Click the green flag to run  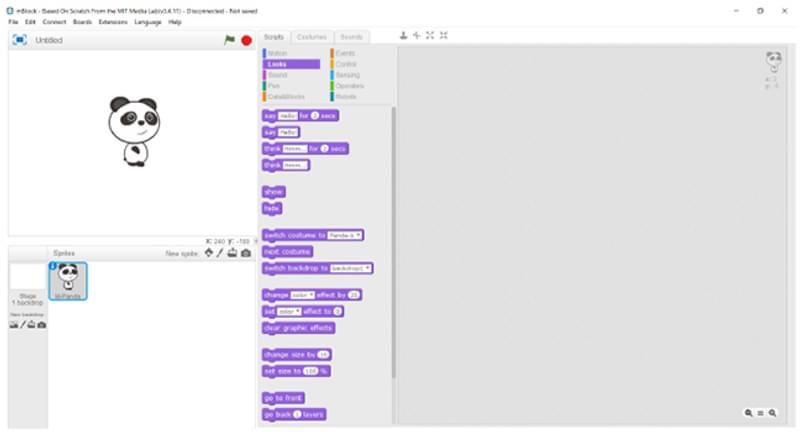click(230, 40)
